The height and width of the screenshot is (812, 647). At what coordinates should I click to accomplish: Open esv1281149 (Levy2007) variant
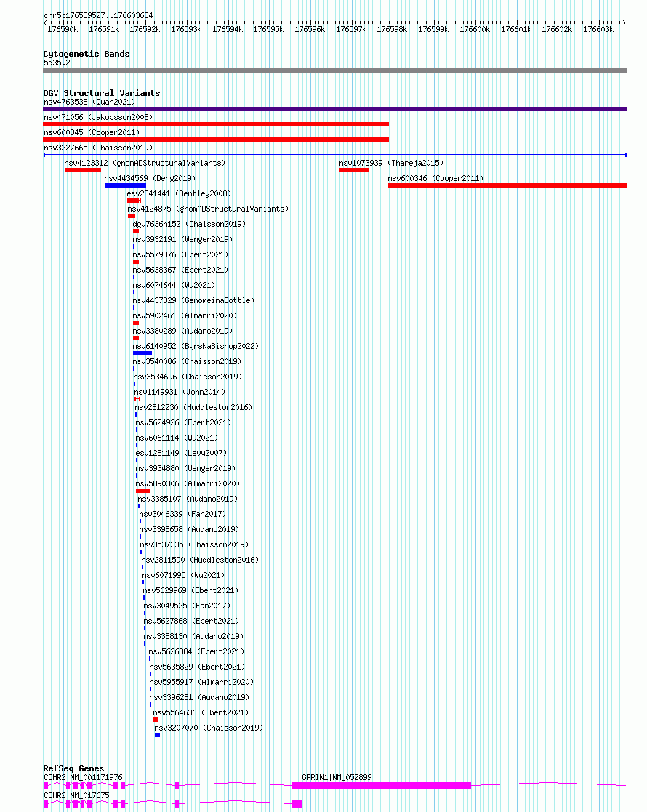pyautogui.click(x=181, y=453)
